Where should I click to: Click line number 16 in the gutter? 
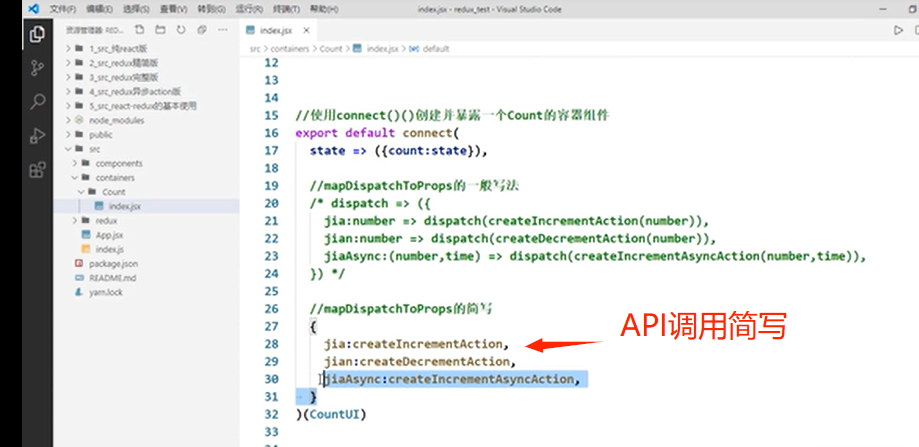(271, 133)
